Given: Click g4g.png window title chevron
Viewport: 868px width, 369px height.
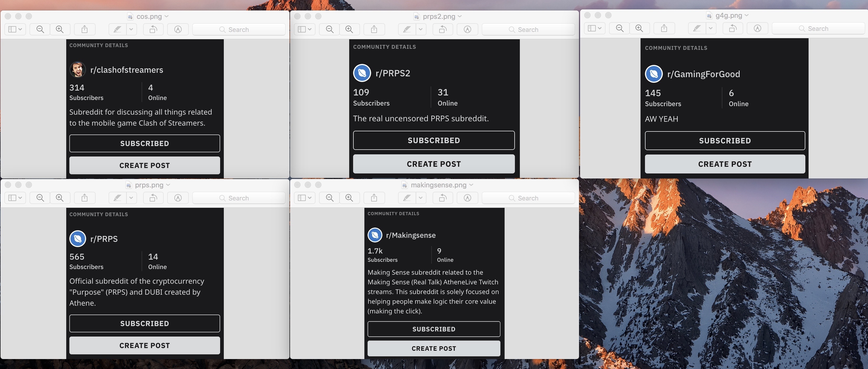Looking at the screenshot, I should [746, 15].
